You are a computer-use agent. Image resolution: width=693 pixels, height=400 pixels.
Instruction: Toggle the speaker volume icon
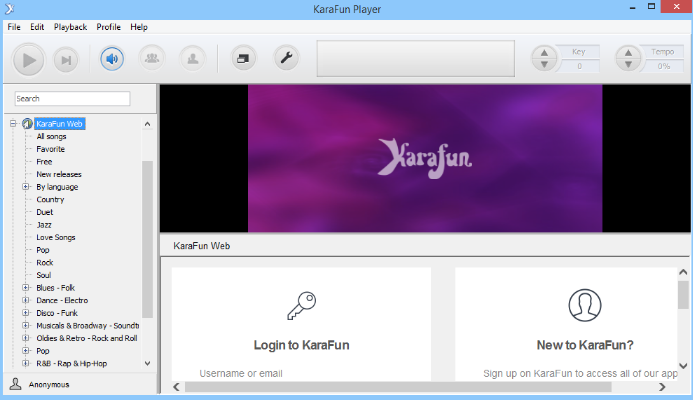point(112,59)
